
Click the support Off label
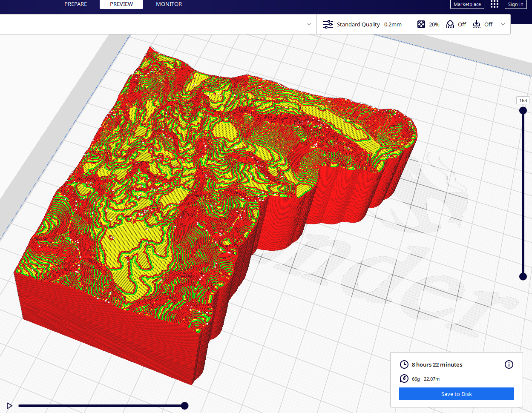coord(462,24)
